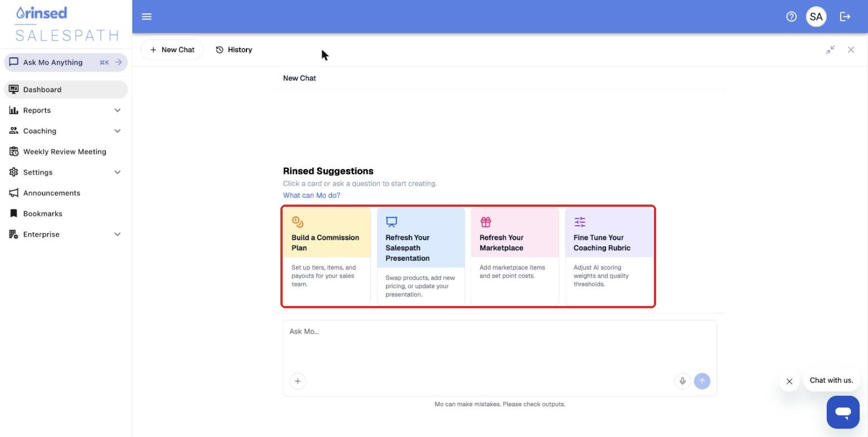The image size is (868, 437).
Task: Open the "What can Mo do?" link
Action: 312,195
